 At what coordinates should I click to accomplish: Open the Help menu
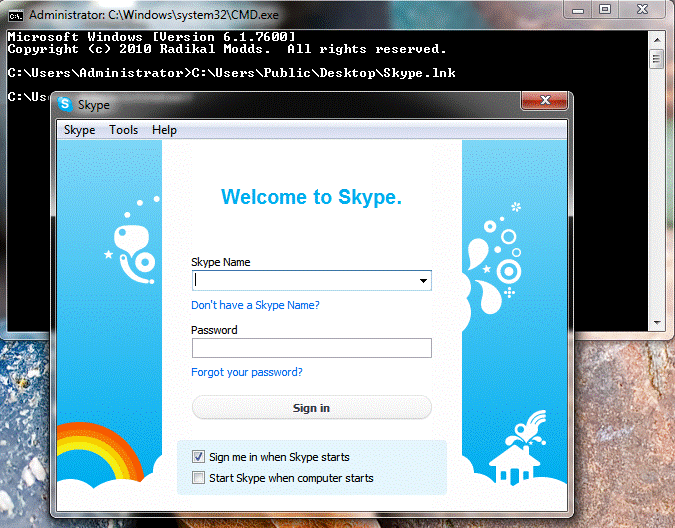click(x=164, y=130)
